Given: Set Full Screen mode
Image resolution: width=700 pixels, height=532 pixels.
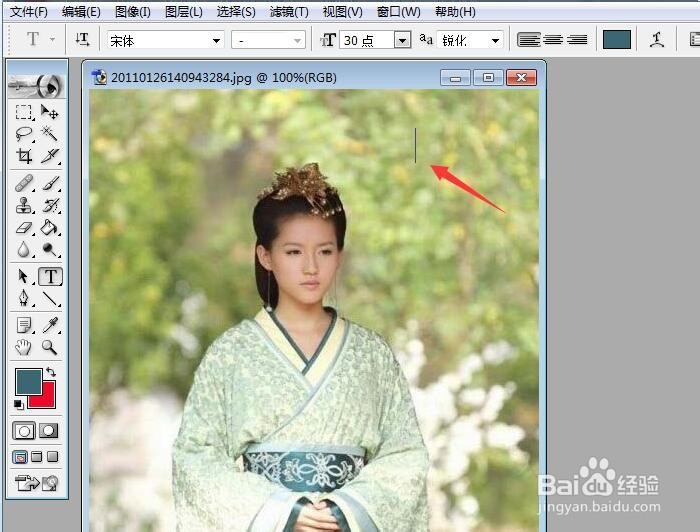Looking at the screenshot, I should coord(53,457).
